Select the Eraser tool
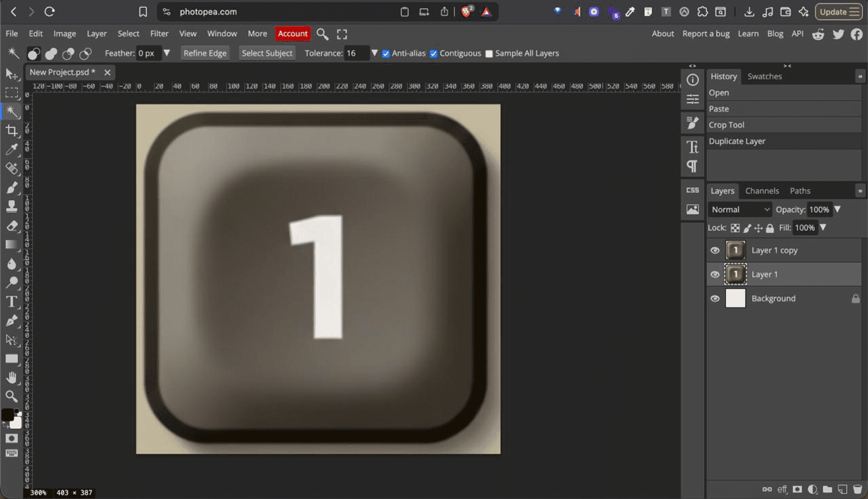 click(x=12, y=226)
